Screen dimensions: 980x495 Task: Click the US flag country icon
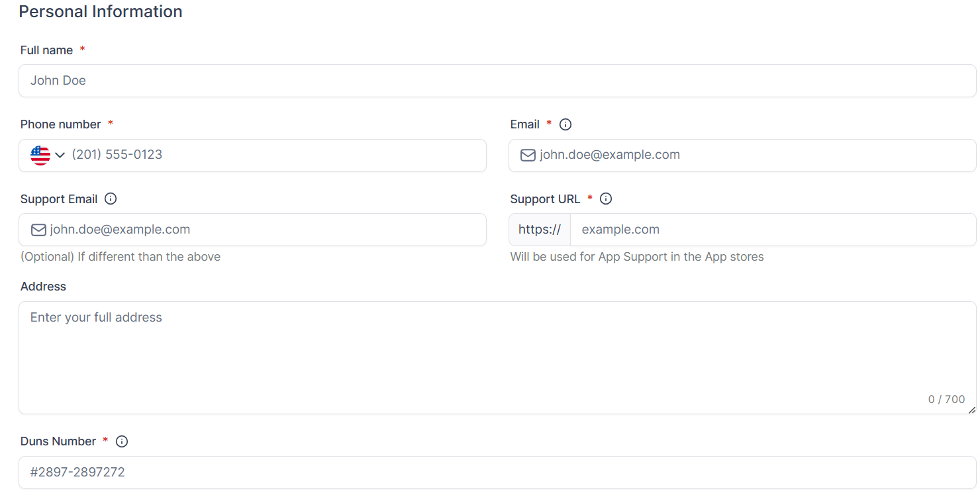click(40, 155)
